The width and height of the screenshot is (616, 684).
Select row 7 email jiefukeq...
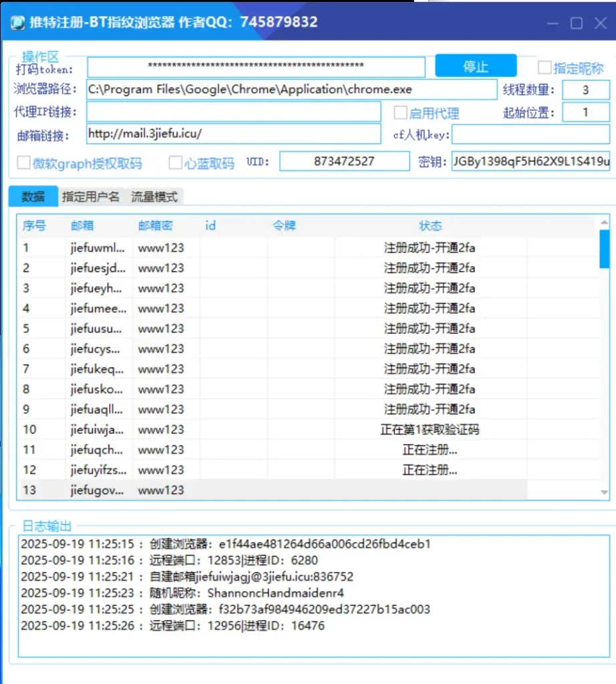(97, 369)
